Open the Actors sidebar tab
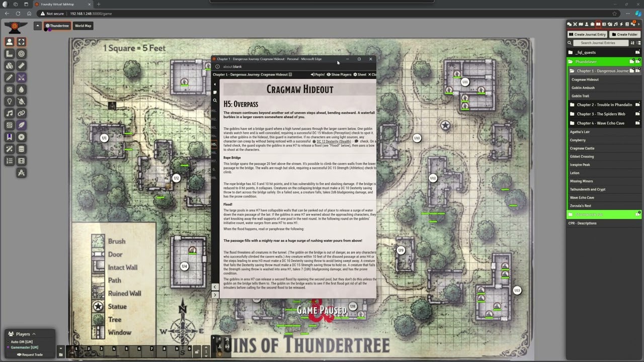Viewport: 644px width, 362px height. point(587,24)
